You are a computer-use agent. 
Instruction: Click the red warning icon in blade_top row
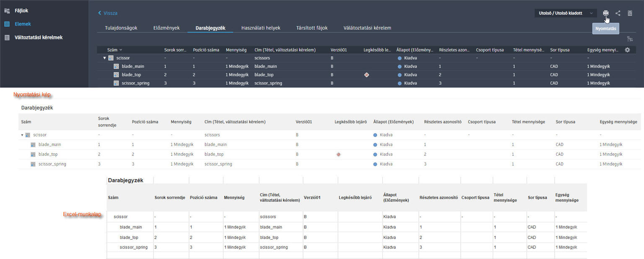pyautogui.click(x=366, y=75)
